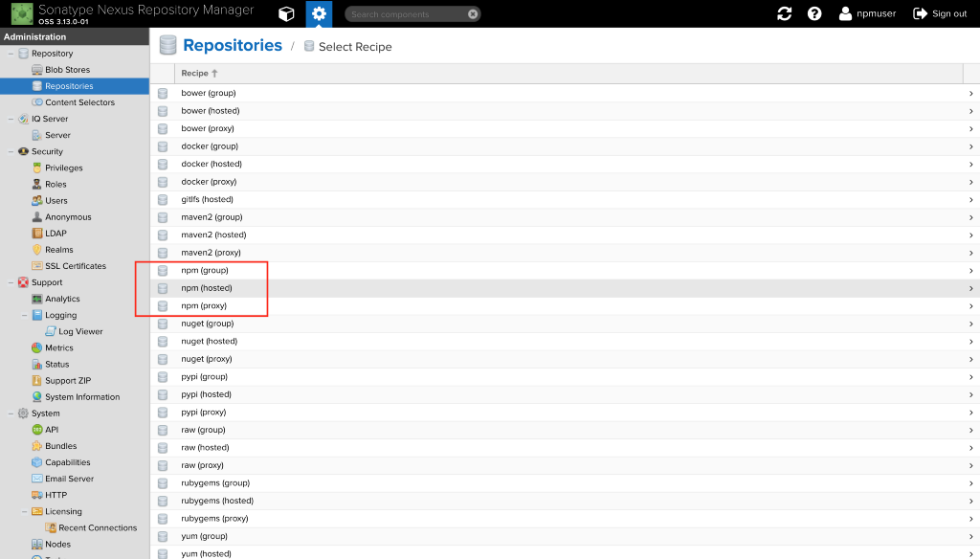Click the npmuser account icon
The image size is (980, 559).
(845, 13)
